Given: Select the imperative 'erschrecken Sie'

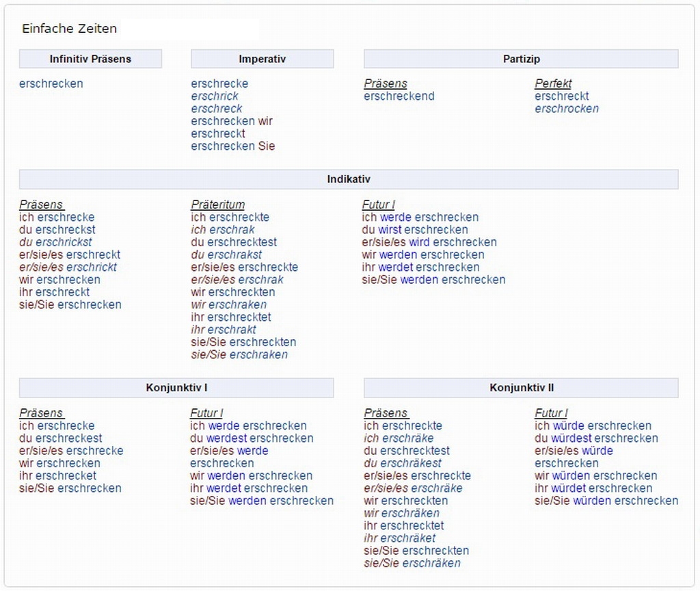Looking at the screenshot, I should click(x=232, y=146).
